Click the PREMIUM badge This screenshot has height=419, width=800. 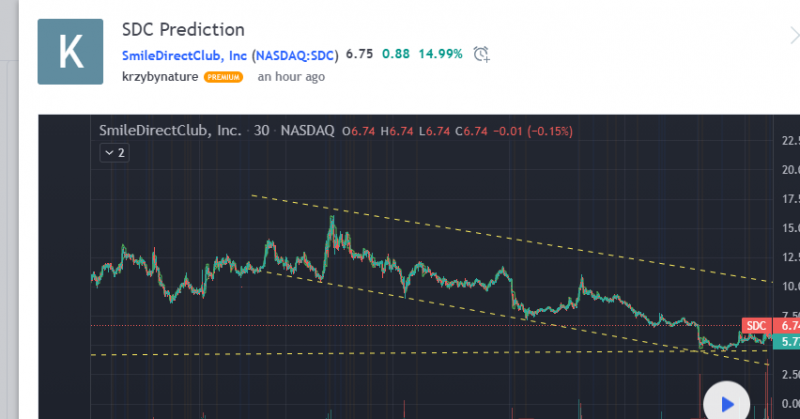coord(223,77)
